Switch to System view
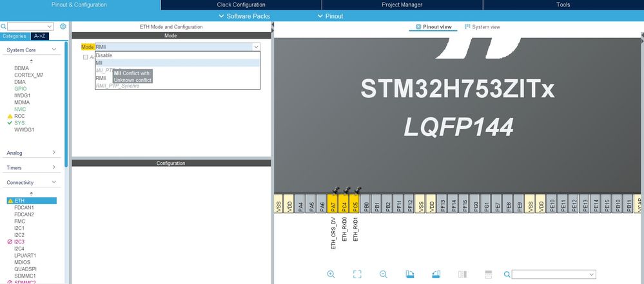This screenshot has width=644, height=284. coord(482,26)
